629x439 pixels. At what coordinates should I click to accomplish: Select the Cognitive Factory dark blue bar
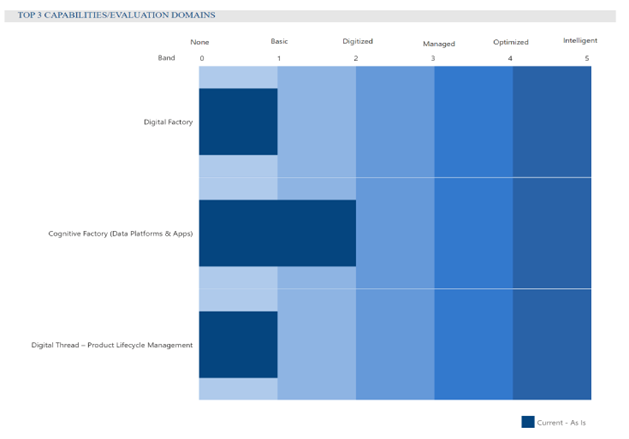click(x=277, y=233)
